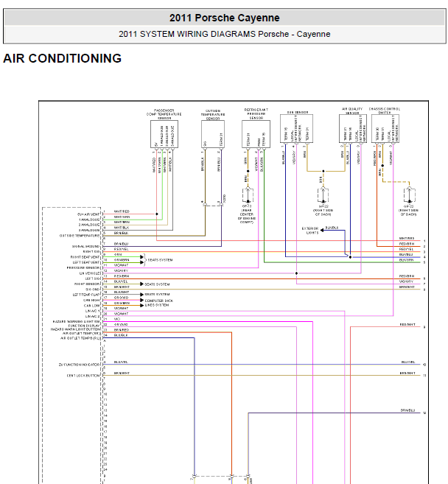Click the '2011 SYSTEM WIRING DIAGRAMS Porsche - Cayenne' subtitle
This screenshot has width=448, height=484.
224,34
